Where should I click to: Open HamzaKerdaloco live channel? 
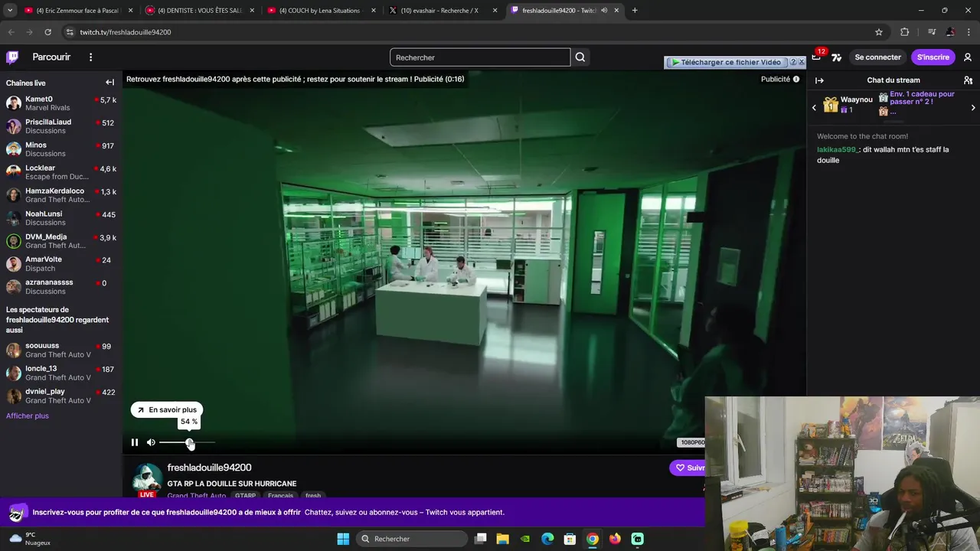point(61,195)
